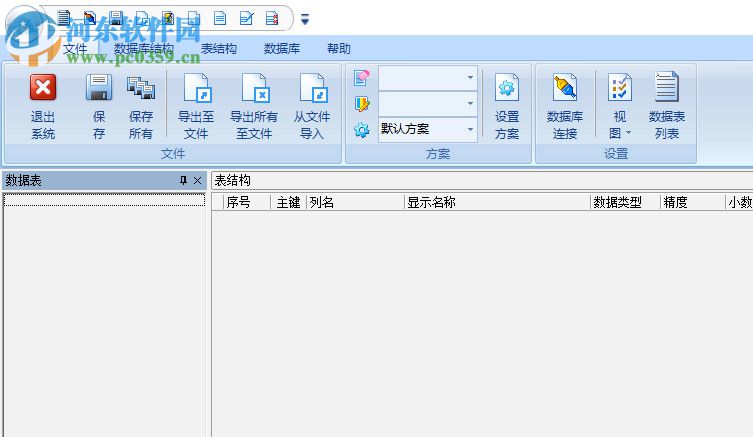The width and height of the screenshot is (753, 437).
Task: Pin the 数据表 panel with pushpin icon
Action: (183, 181)
